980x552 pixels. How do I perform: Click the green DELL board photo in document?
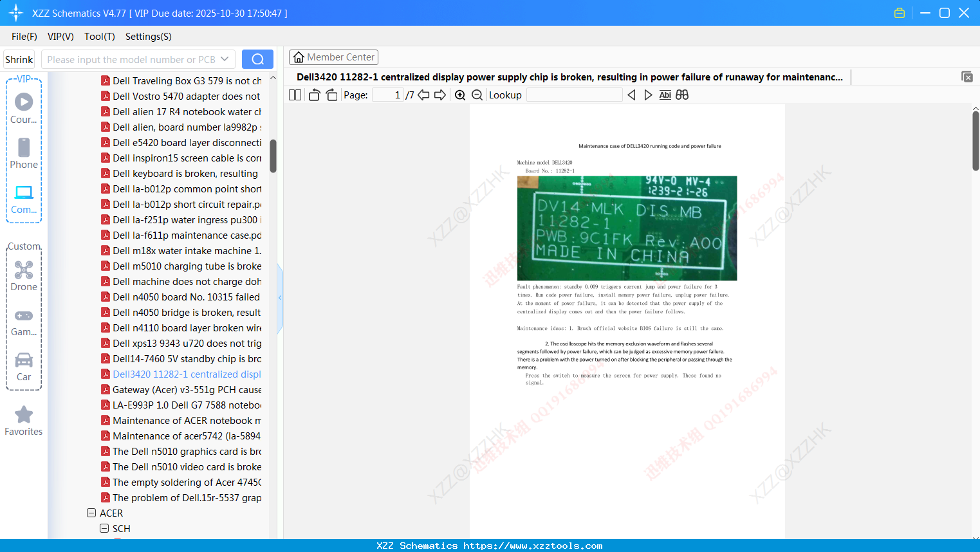pos(627,228)
